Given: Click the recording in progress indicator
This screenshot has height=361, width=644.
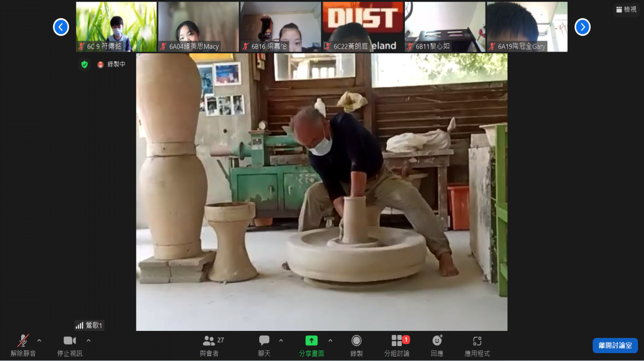Looking at the screenshot, I should 111,64.
